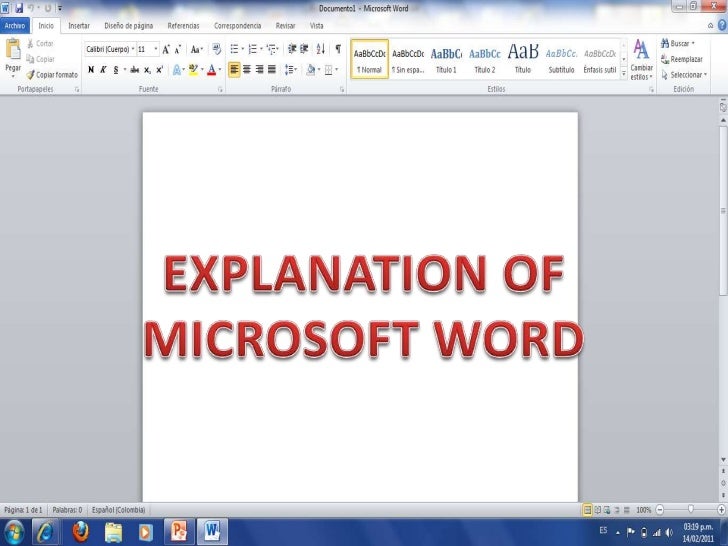Click shading paint bucket icon

[x=311, y=70]
